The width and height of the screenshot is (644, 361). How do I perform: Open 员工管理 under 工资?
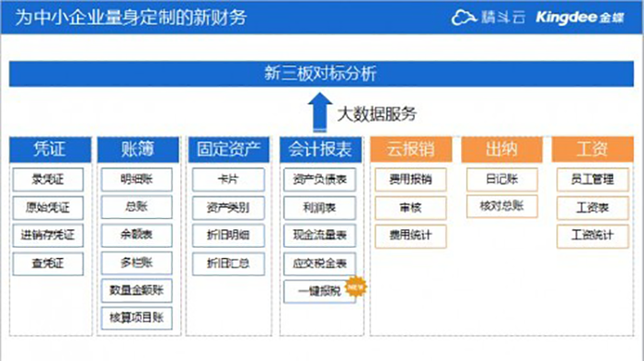tap(592, 180)
